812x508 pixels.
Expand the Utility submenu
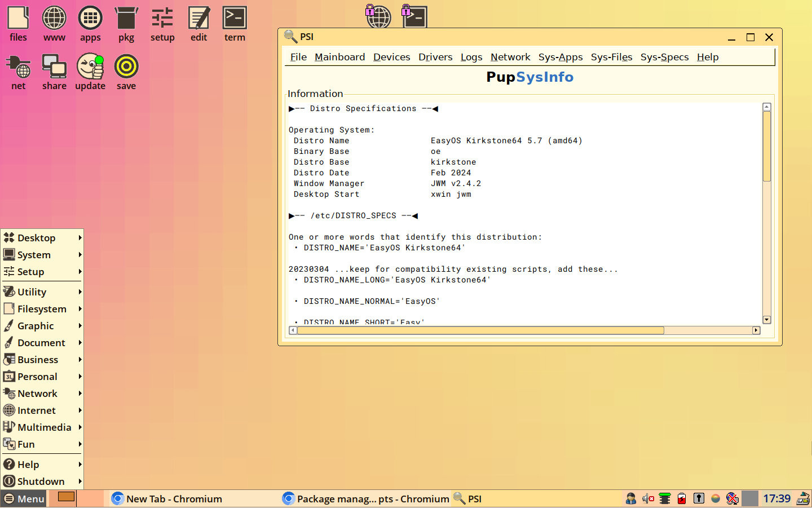42,292
